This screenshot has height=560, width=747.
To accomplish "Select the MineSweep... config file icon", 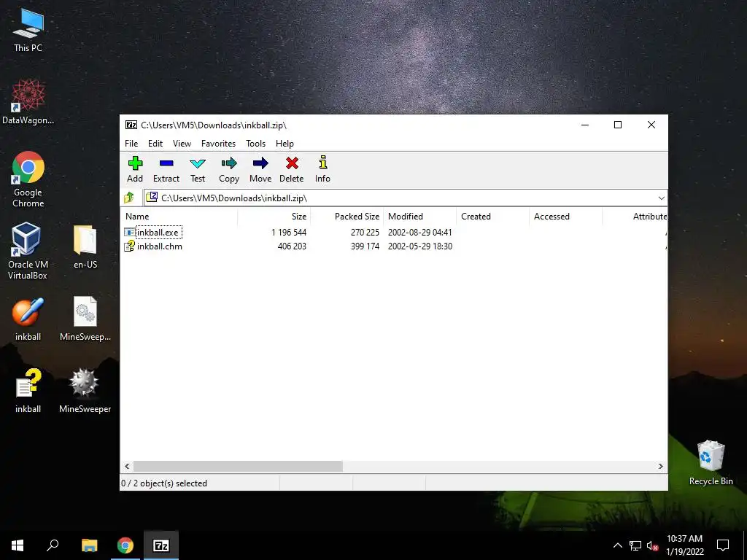I will 85,319.
